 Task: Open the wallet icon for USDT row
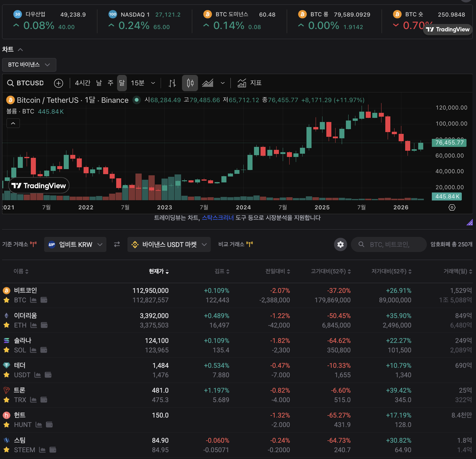[48, 375]
